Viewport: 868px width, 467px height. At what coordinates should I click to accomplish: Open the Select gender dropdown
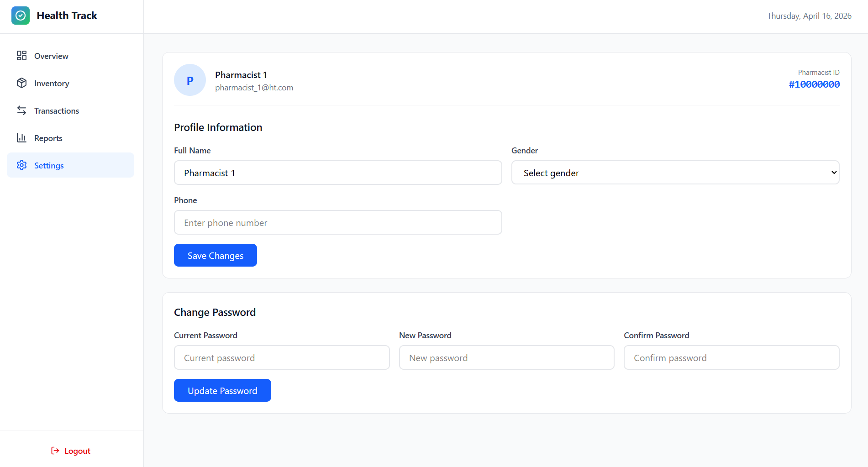675,173
